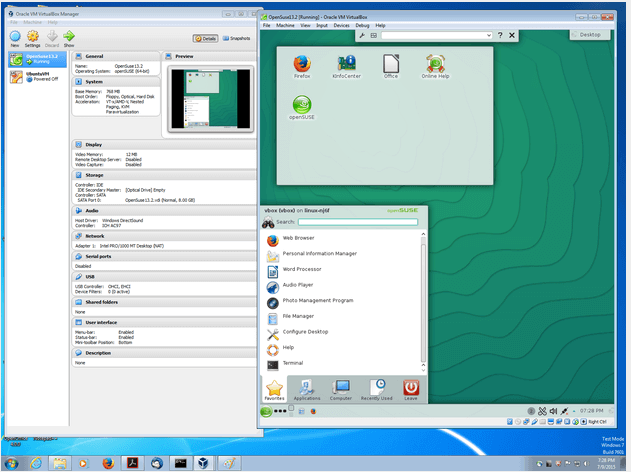The width and height of the screenshot is (631, 472).
Task: Close the VM top bar with X icon
Action: click(x=512, y=35)
